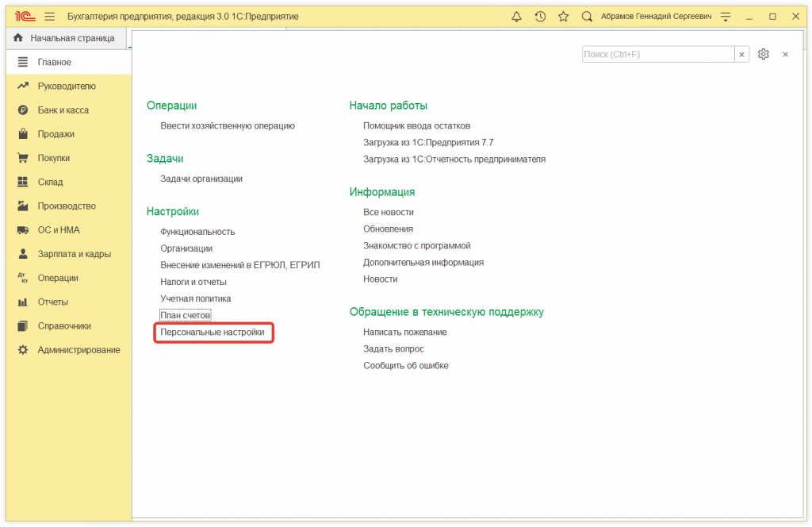Screen dimensions: 812x527
Task: Click Сообщить об ошибке
Action: pyautogui.click(x=407, y=365)
